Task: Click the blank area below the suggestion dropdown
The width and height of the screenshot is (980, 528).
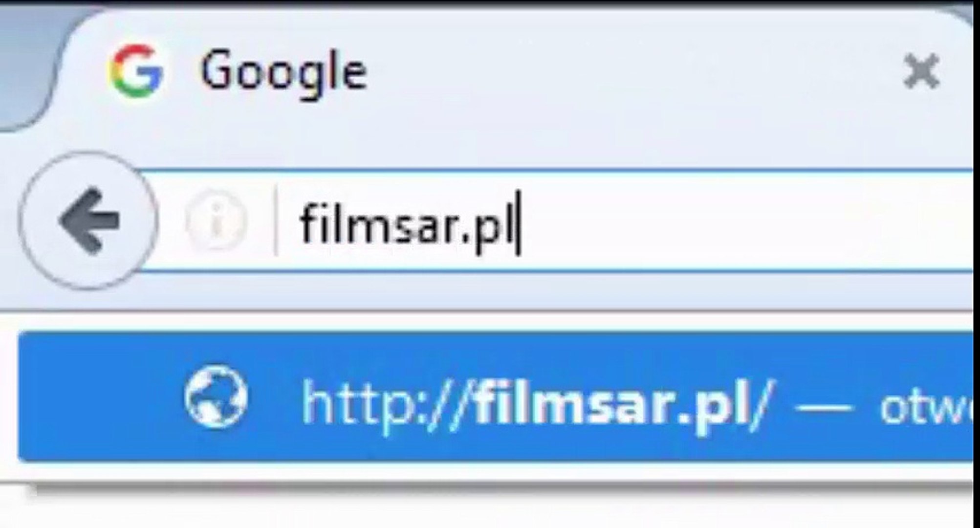Action: coord(489,508)
